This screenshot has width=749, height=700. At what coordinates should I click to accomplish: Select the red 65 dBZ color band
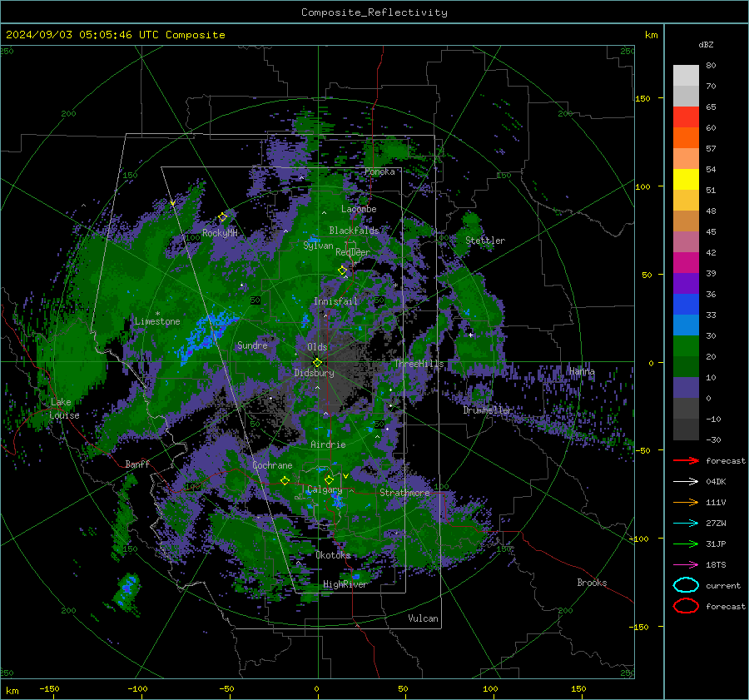tap(686, 117)
